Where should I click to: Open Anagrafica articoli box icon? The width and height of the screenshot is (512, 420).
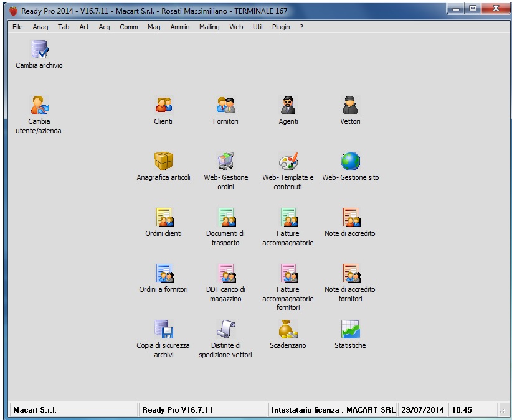[163, 162]
